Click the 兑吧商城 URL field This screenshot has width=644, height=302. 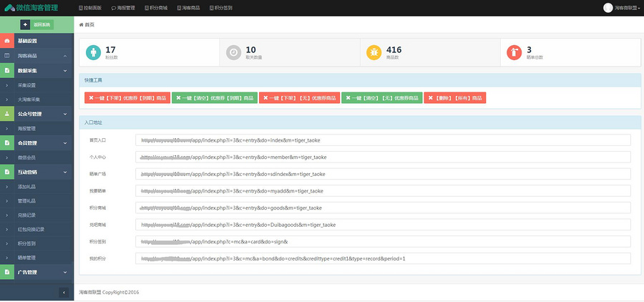(x=384, y=225)
